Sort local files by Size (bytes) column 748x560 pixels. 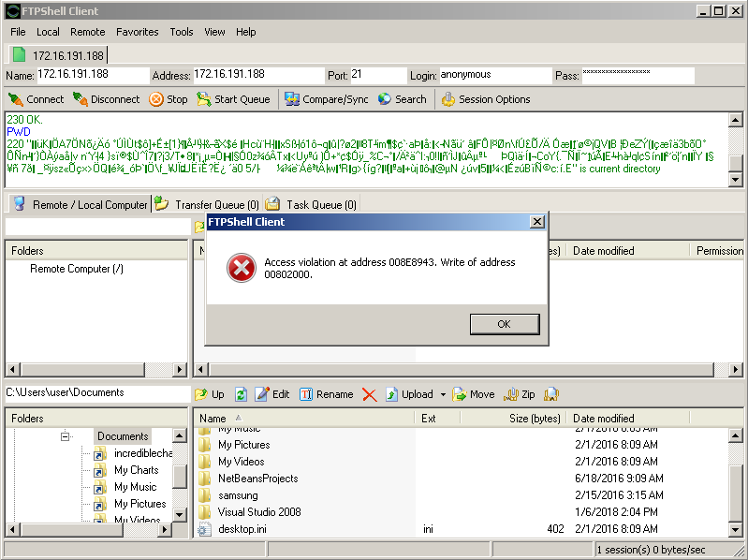pyautogui.click(x=513, y=419)
